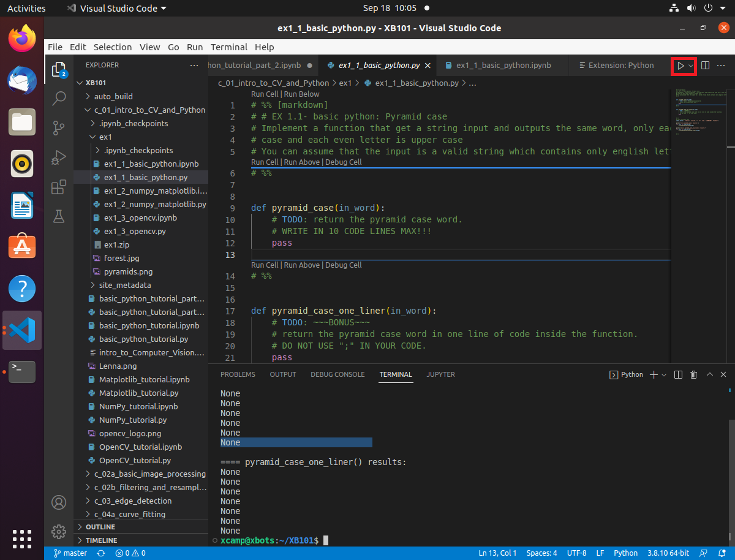
Task: Open the run options dropdown arrow
Action: [x=691, y=65]
